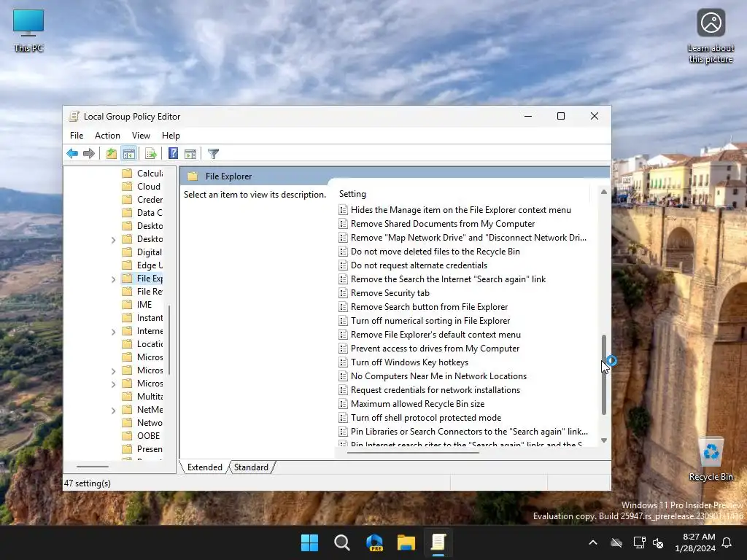
Task: Select 'Do not request alternate credentials' setting
Action: [x=419, y=265]
